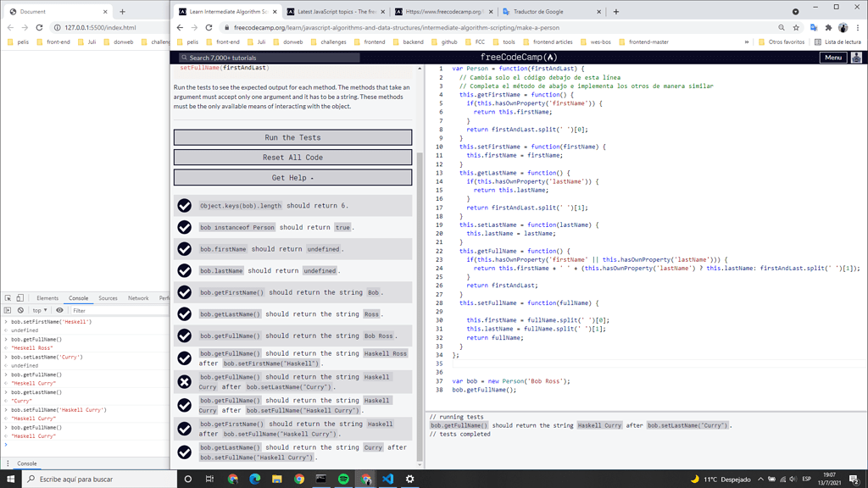Screen dimensions: 868x488
Task: Click the Run the Tests button
Action: pyautogui.click(x=292, y=136)
